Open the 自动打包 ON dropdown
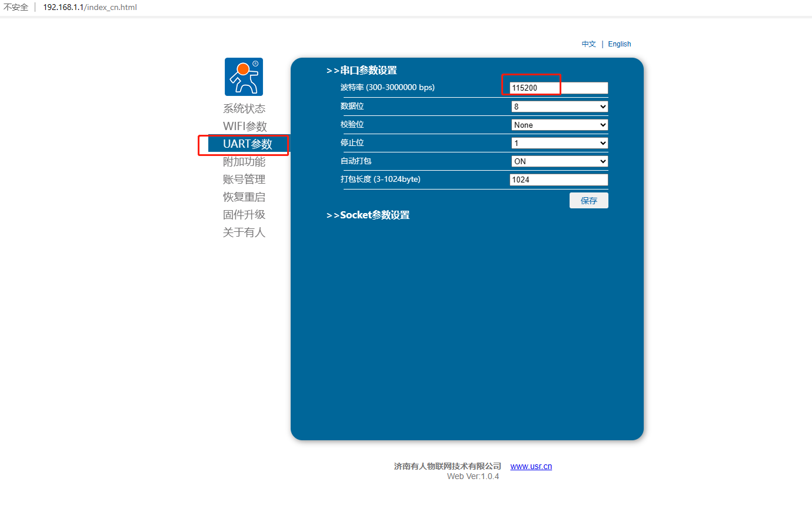This screenshot has height=515, width=812. pyautogui.click(x=559, y=161)
